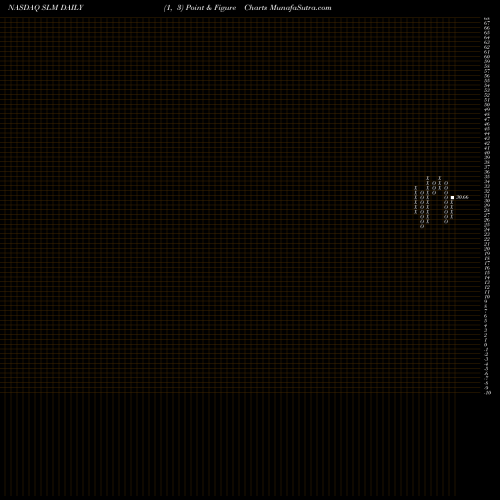This screenshot has width=500, height=500.
Task: Click the white current-price marker square
Action: pos(452,197)
